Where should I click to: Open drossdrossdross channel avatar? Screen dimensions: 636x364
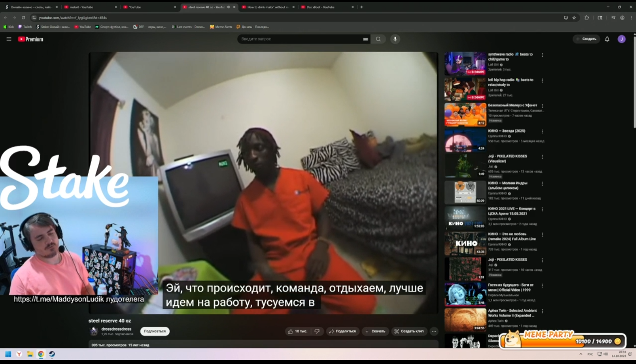pyautogui.click(x=94, y=331)
